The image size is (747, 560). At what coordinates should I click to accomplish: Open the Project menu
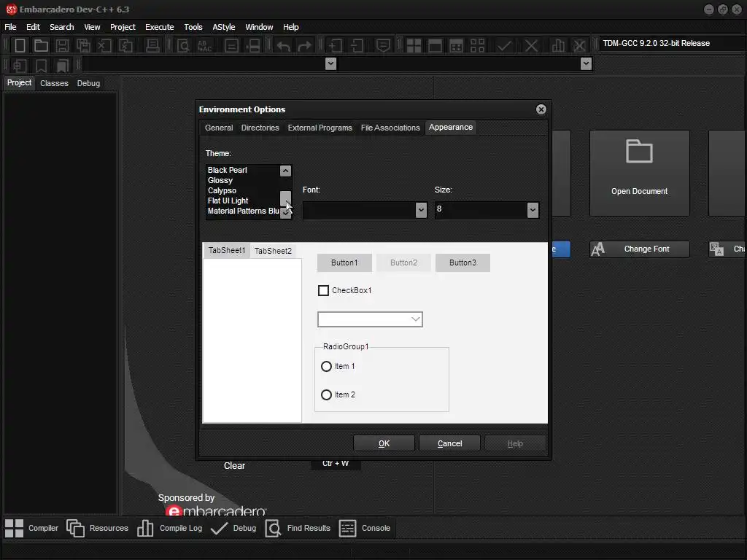(x=123, y=27)
